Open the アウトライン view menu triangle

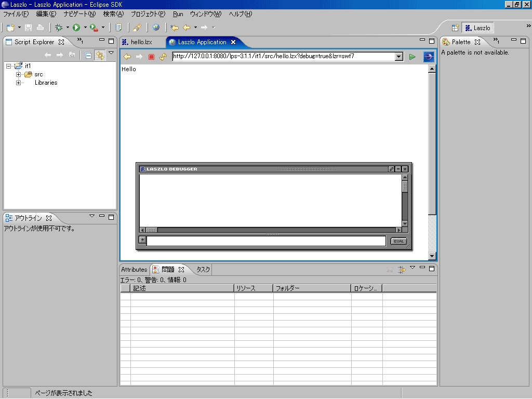[x=91, y=216]
